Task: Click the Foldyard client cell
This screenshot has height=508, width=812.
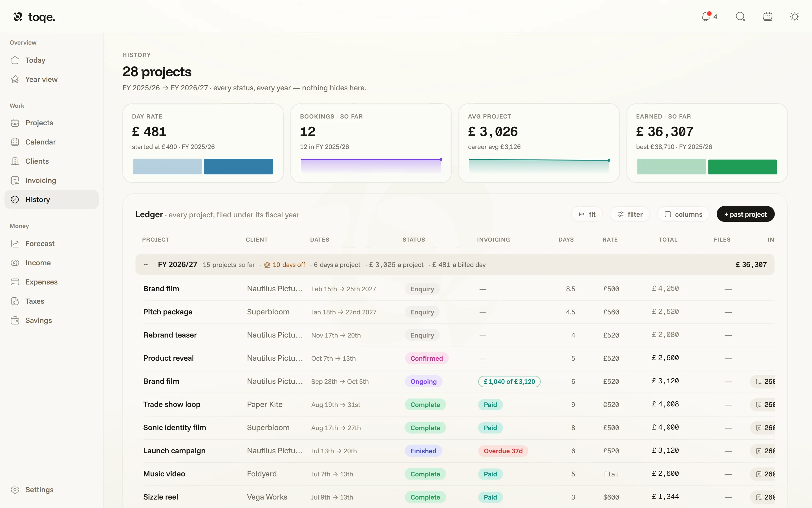Action: point(262,474)
